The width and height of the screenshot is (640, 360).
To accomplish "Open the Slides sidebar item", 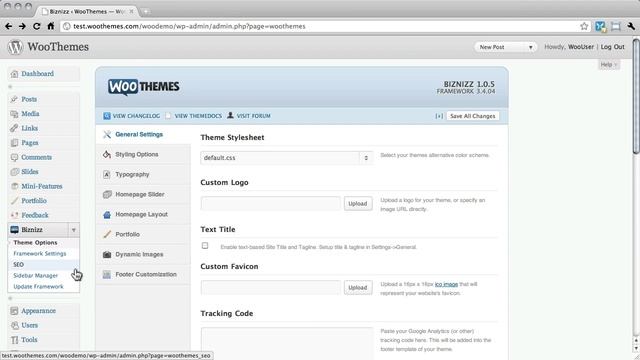I will (30, 171).
